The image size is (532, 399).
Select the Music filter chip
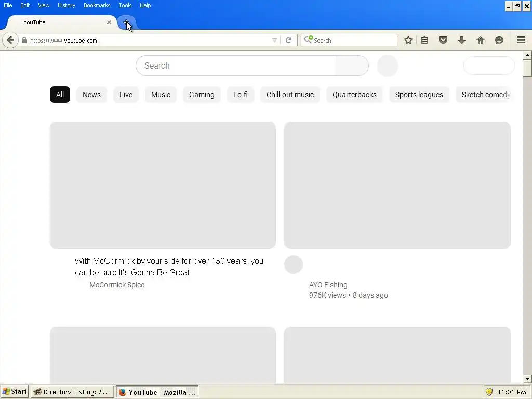[x=161, y=95]
